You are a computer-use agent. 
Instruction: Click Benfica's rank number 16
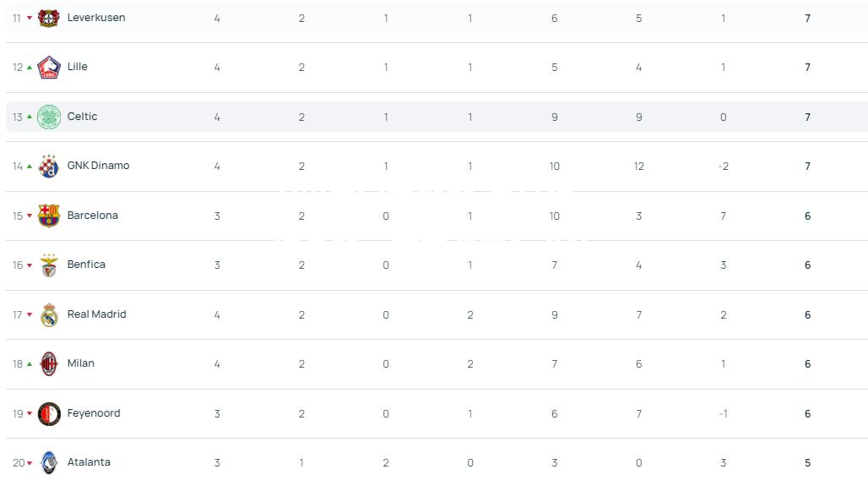[x=18, y=265]
